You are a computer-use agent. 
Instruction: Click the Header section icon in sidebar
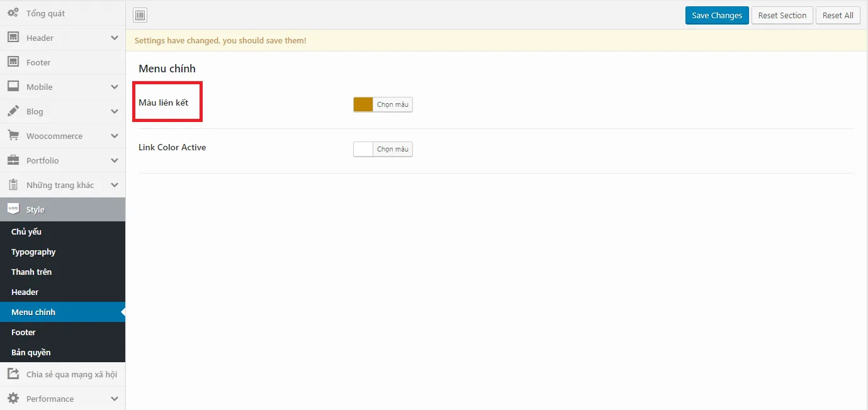click(x=13, y=38)
